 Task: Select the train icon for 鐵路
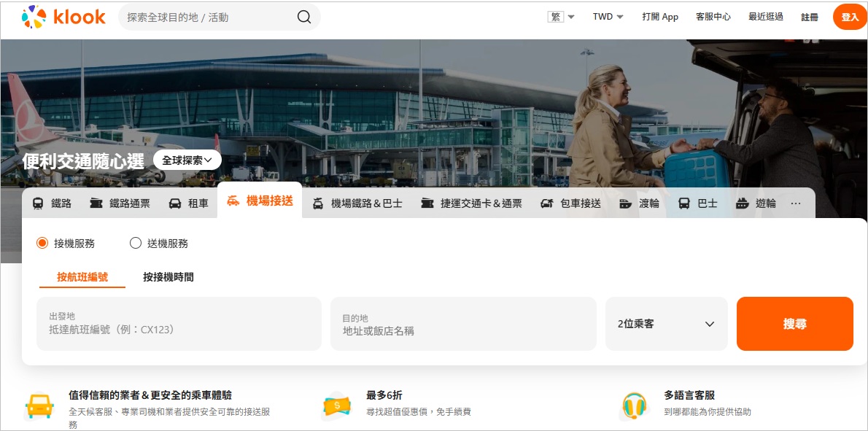tap(38, 203)
